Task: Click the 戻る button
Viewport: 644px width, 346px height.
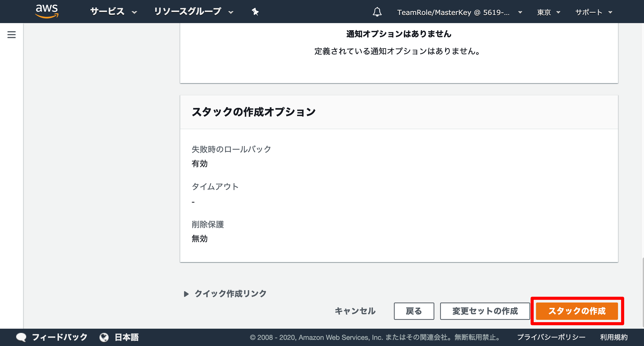Action: (414, 311)
